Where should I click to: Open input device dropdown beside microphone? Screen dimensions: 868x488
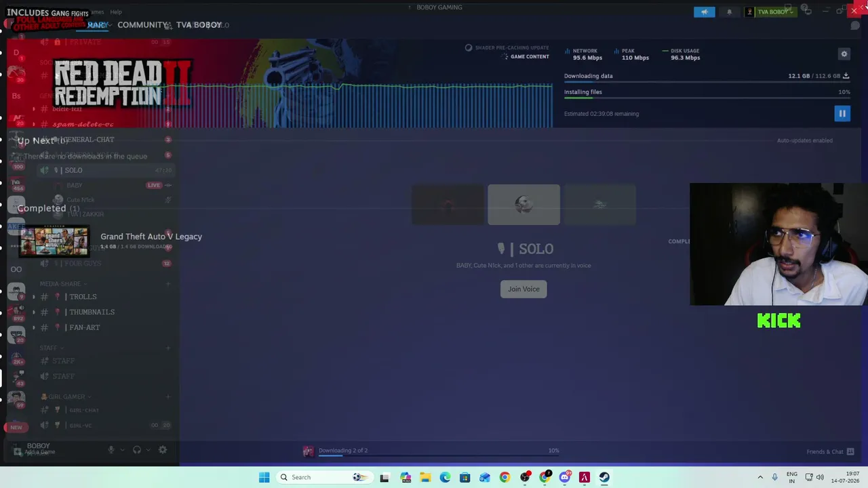pyautogui.click(x=122, y=449)
